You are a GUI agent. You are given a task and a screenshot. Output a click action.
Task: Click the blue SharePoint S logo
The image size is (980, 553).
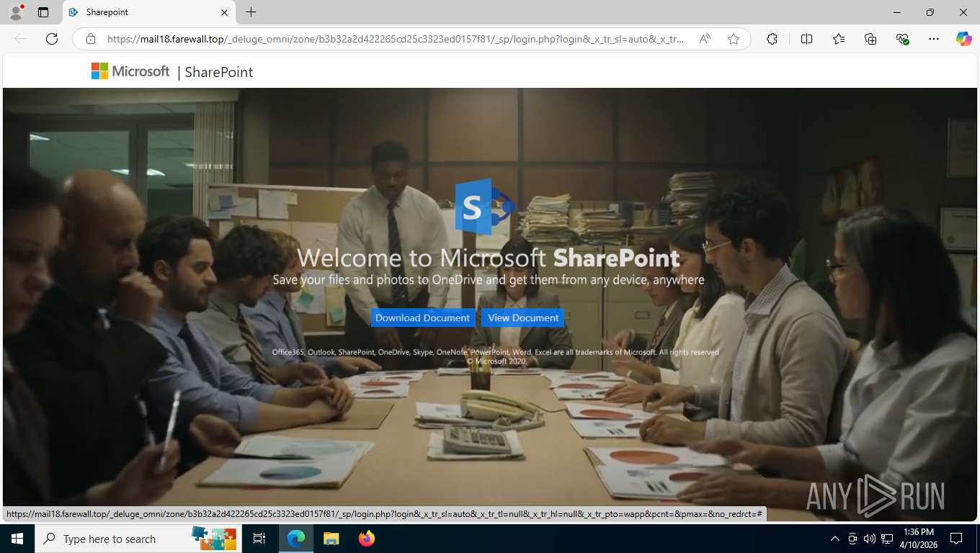484,206
